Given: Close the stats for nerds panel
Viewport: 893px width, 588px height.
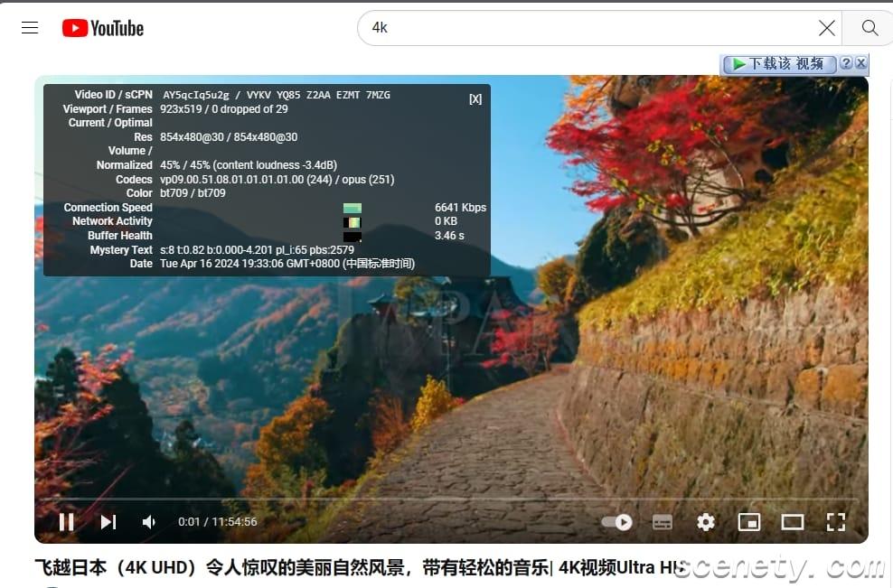Looking at the screenshot, I should 475,99.
